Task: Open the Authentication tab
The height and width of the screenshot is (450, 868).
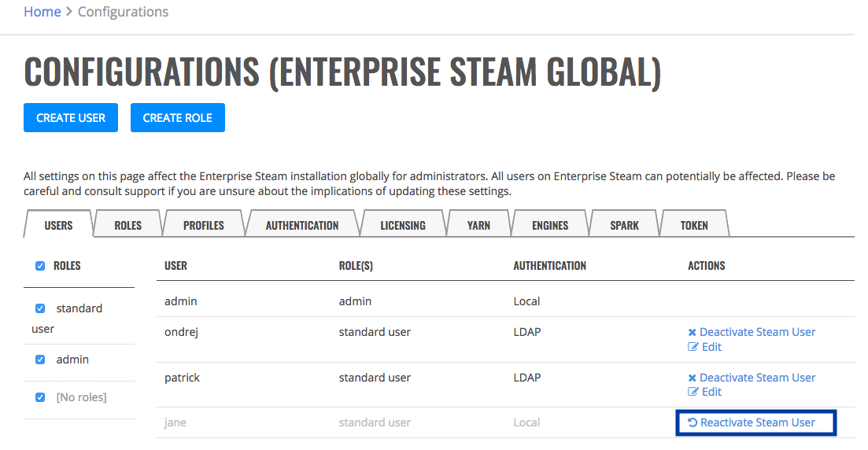Action: [301, 225]
